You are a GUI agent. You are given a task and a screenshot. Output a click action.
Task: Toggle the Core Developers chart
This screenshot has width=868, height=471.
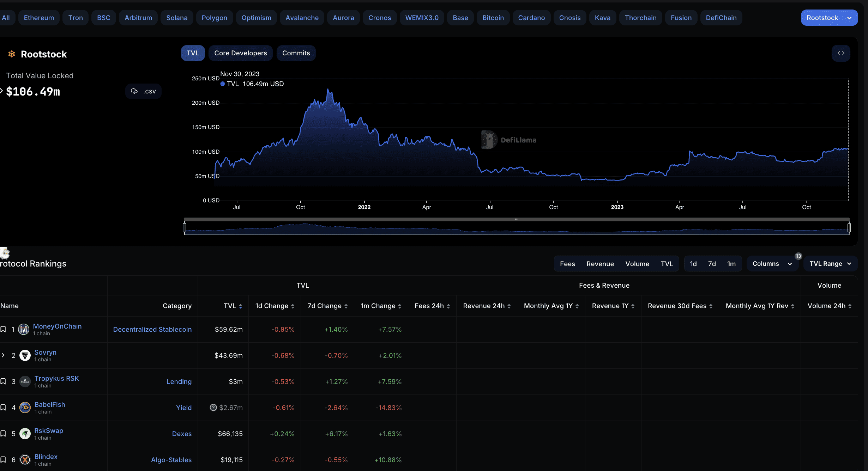click(240, 53)
